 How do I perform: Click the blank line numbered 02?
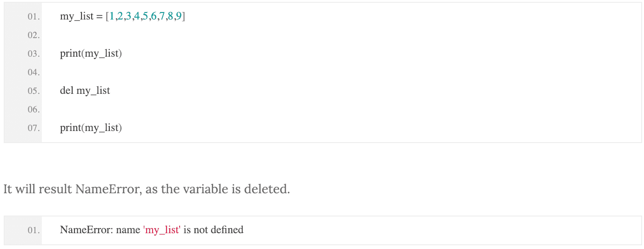(x=34, y=35)
